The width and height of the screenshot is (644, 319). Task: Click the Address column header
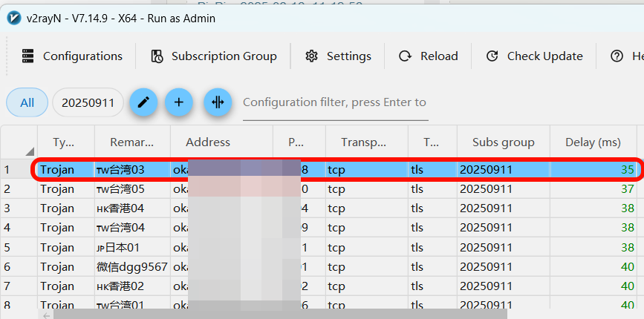208,142
